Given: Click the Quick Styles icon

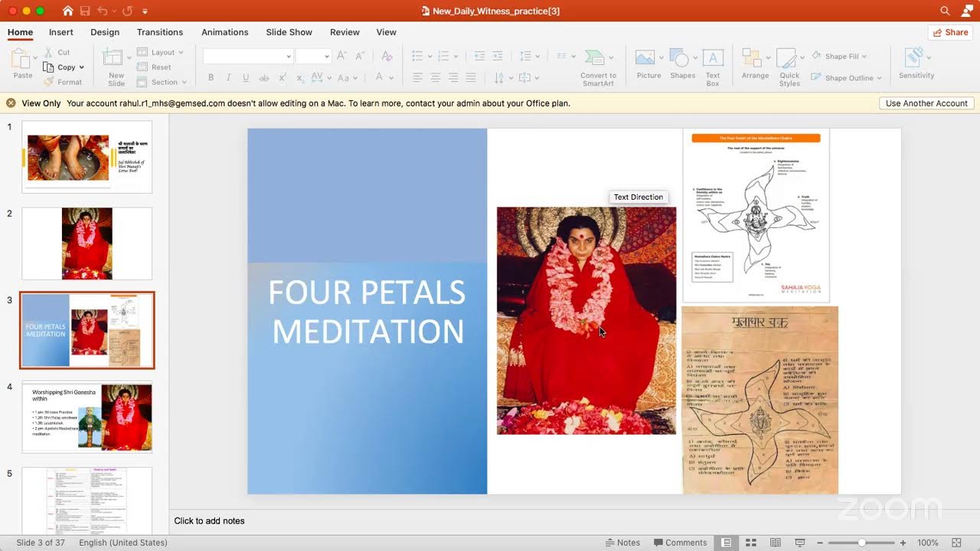Looking at the screenshot, I should 787,58.
